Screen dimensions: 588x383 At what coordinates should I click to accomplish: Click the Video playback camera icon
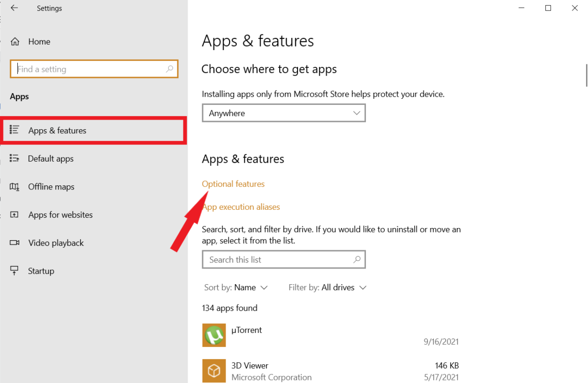coord(15,243)
